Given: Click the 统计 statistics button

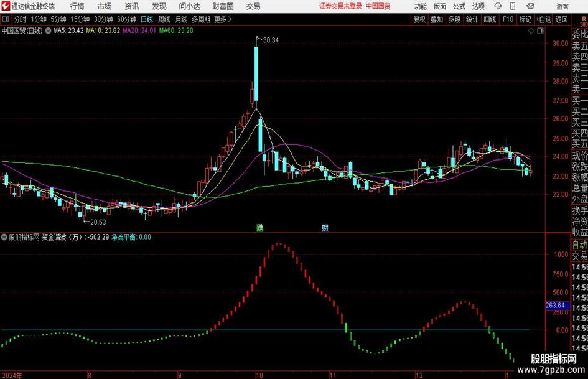Looking at the screenshot, I should (x=472, y=19).
